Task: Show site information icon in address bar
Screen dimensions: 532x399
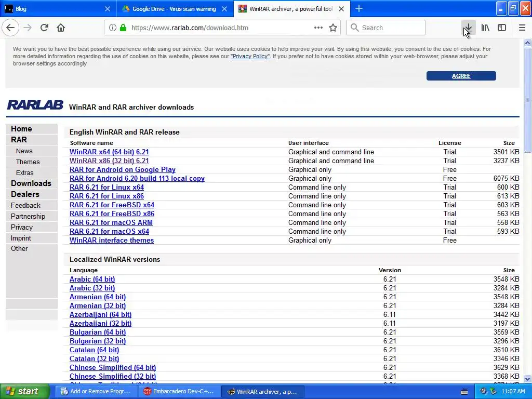Action: pyautogui.click(x=112, y=28)
